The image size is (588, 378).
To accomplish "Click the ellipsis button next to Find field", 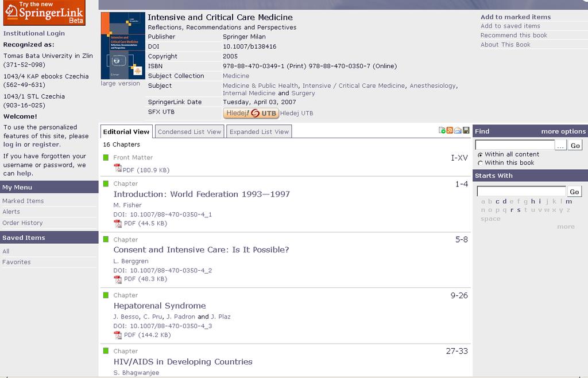I will tap(560, 145).
